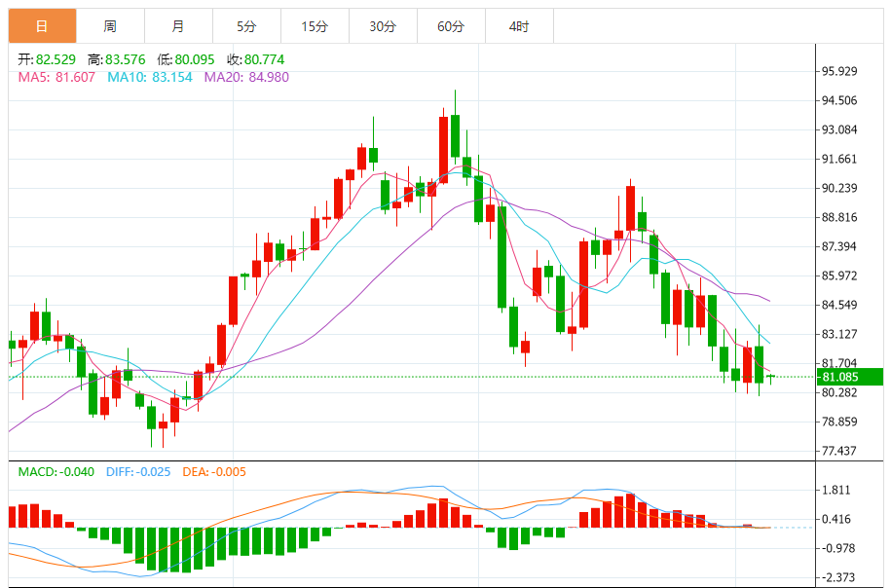Click the 93.084 price axis label
Screen dimensions: 891x588
coord(839,130)
